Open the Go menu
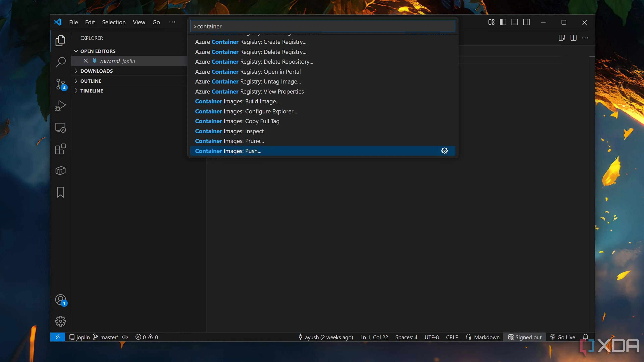Screen dimensions: 644x362 click(156, 22)
